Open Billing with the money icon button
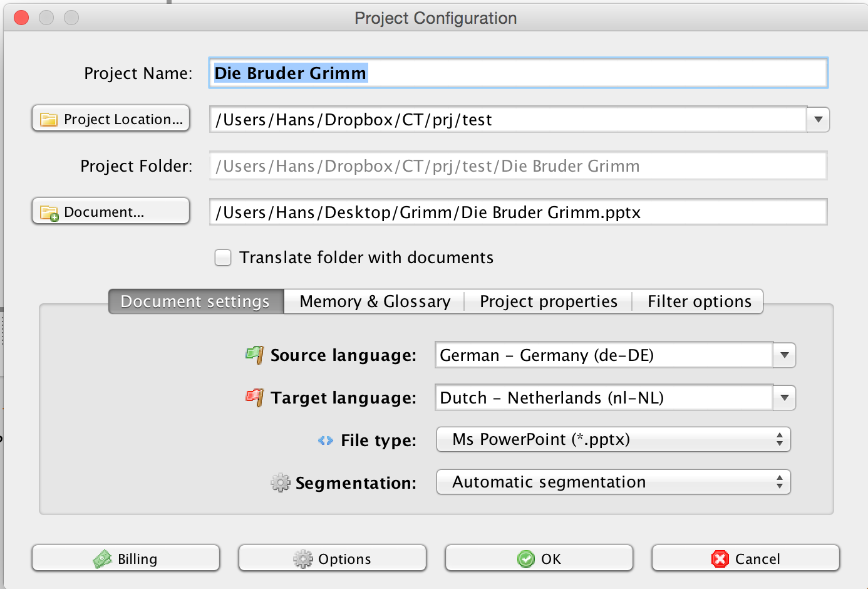The image size is (868, 589). (x=126, y=558)
